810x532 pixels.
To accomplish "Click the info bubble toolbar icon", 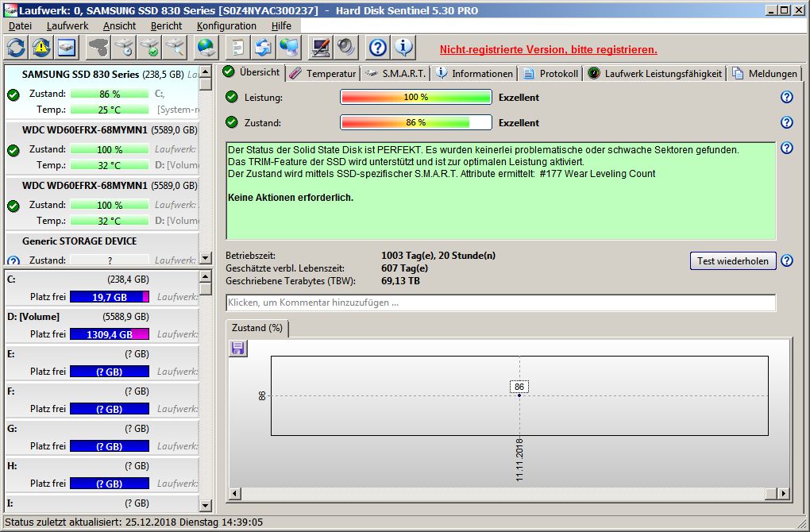I will pyautogui.click(x=403, y=48).
